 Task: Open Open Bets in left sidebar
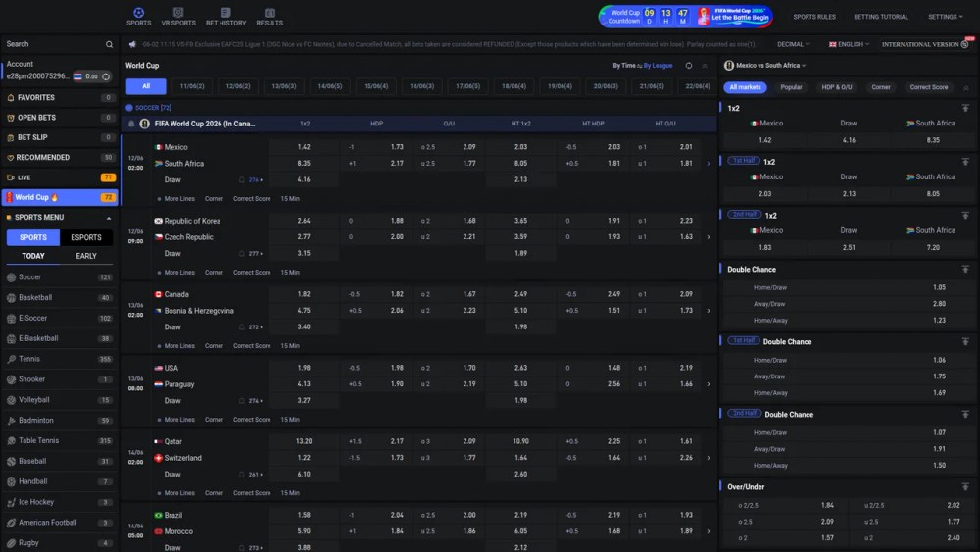(60, 118)
